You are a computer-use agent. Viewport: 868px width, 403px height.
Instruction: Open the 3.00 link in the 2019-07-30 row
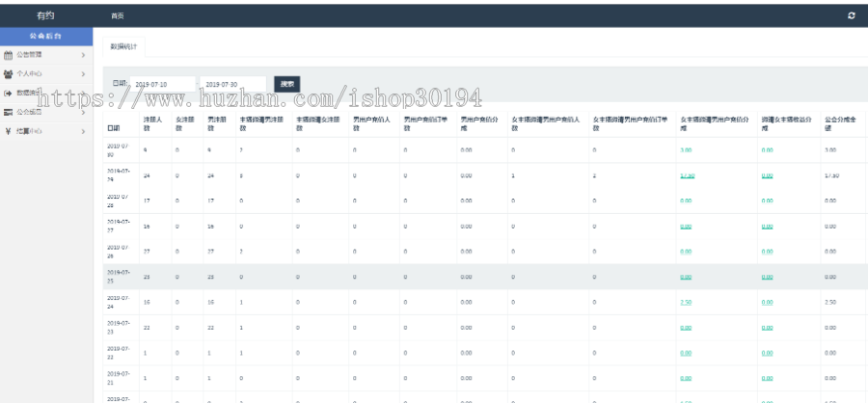click(x=686, y=150)
